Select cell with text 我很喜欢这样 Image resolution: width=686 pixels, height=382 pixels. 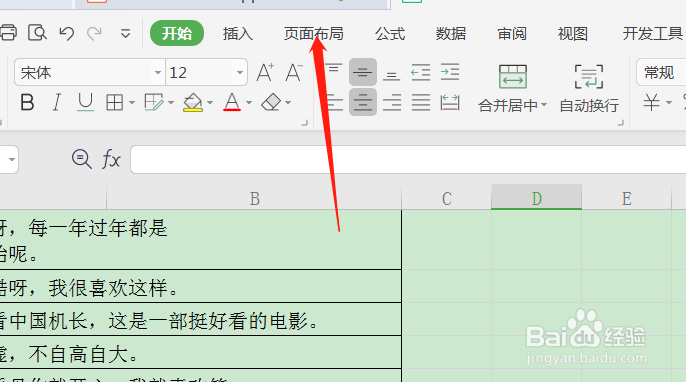(x=200, y=287)
